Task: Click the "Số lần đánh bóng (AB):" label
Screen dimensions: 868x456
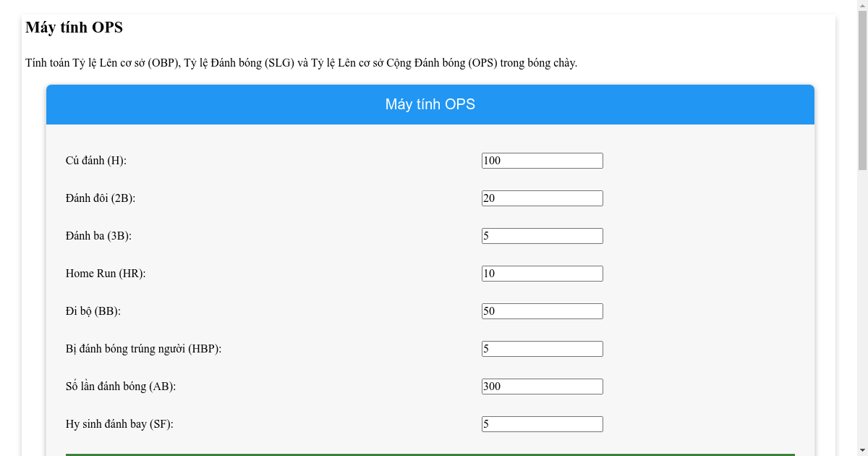Action: [x=121, y=387]
